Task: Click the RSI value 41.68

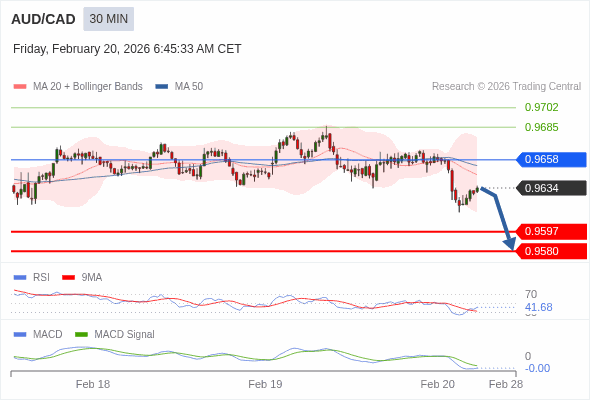Action: tap(538, 307)
